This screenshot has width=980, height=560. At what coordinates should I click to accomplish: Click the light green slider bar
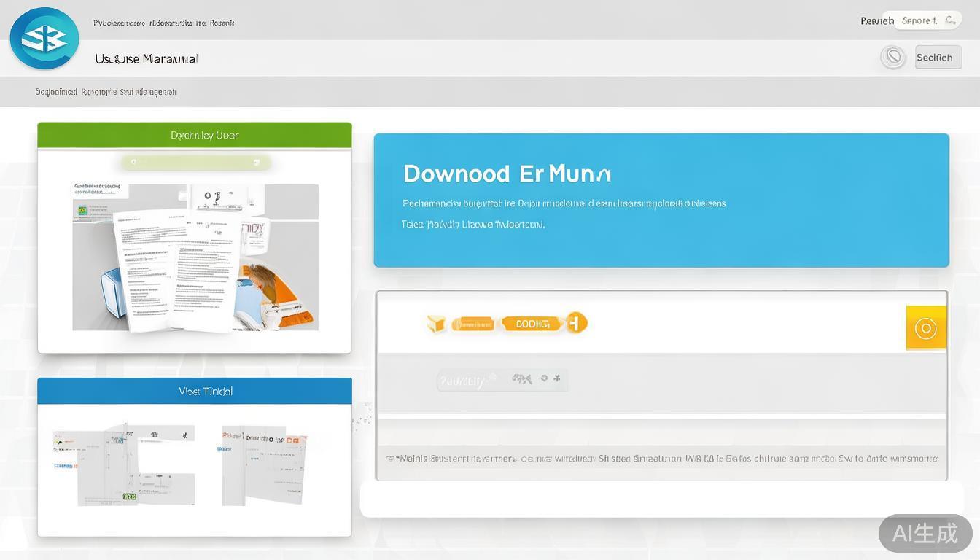195,162
